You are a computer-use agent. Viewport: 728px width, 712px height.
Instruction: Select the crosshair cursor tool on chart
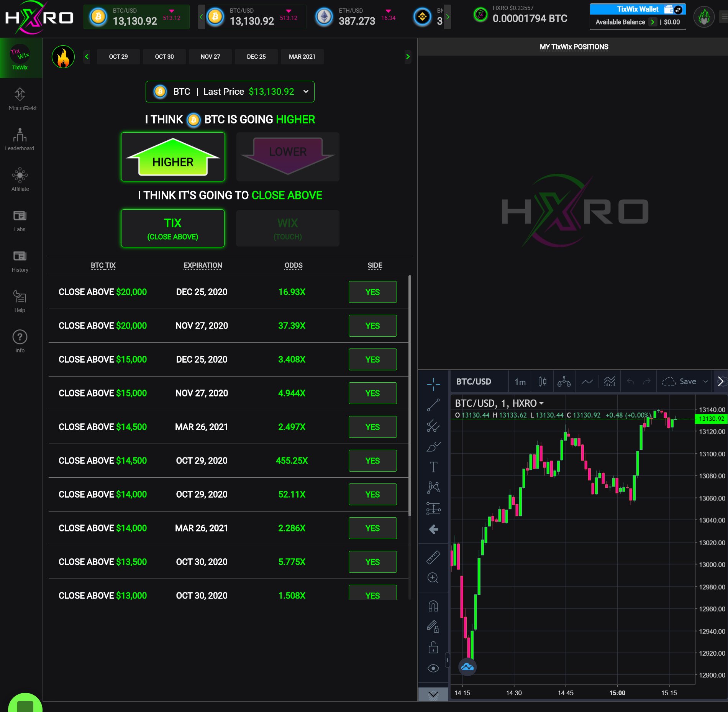pos(433,384)
